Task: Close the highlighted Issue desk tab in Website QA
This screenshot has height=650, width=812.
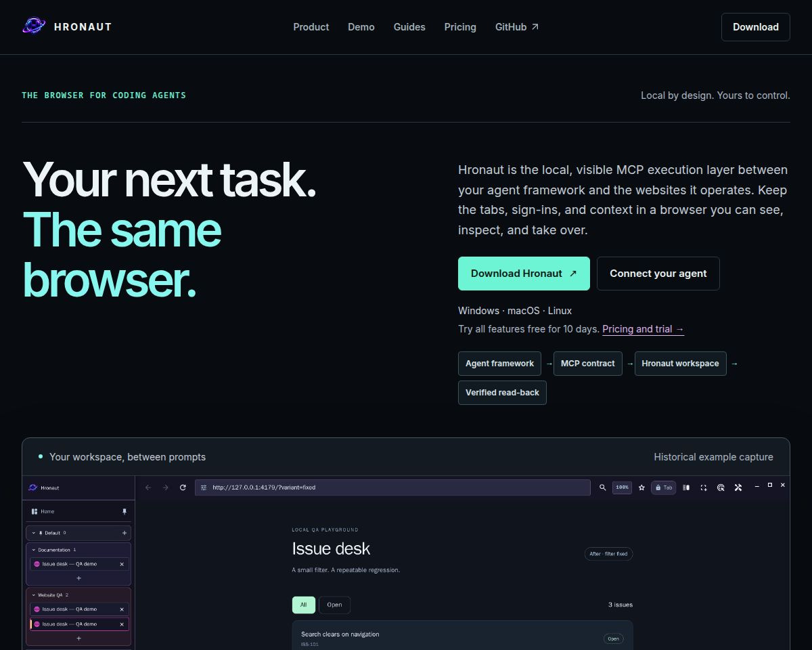Action: (x=122, y=624)
